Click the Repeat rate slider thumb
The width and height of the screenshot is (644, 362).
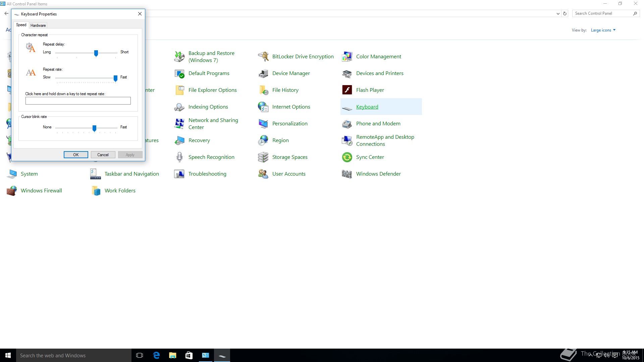[115, 78]
